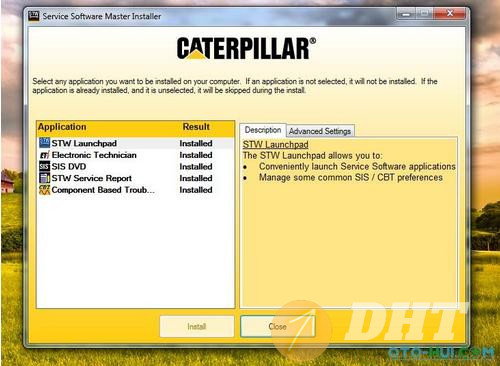Image resolution: width=500 pixels, height=366 pixels.
Task: Click the STW Service Report icon
Action: (x=44, y=178)
